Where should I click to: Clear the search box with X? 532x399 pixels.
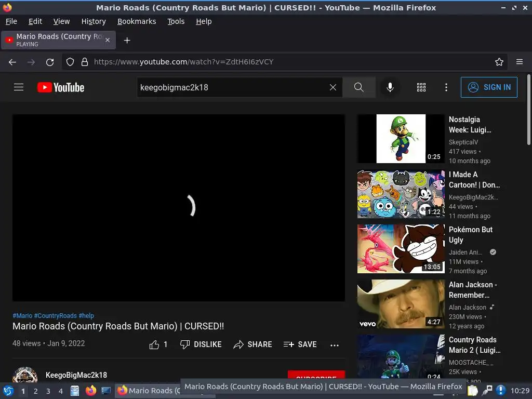(x=333, y=87)
